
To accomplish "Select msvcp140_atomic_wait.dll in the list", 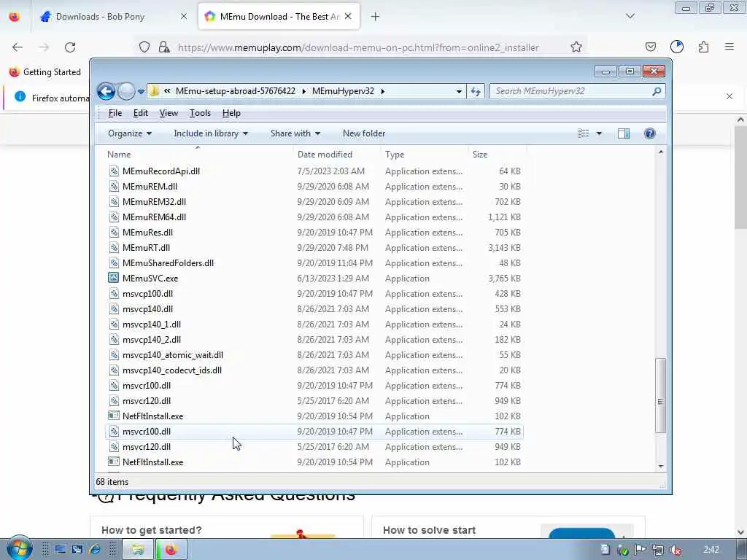I will [314, 355].
